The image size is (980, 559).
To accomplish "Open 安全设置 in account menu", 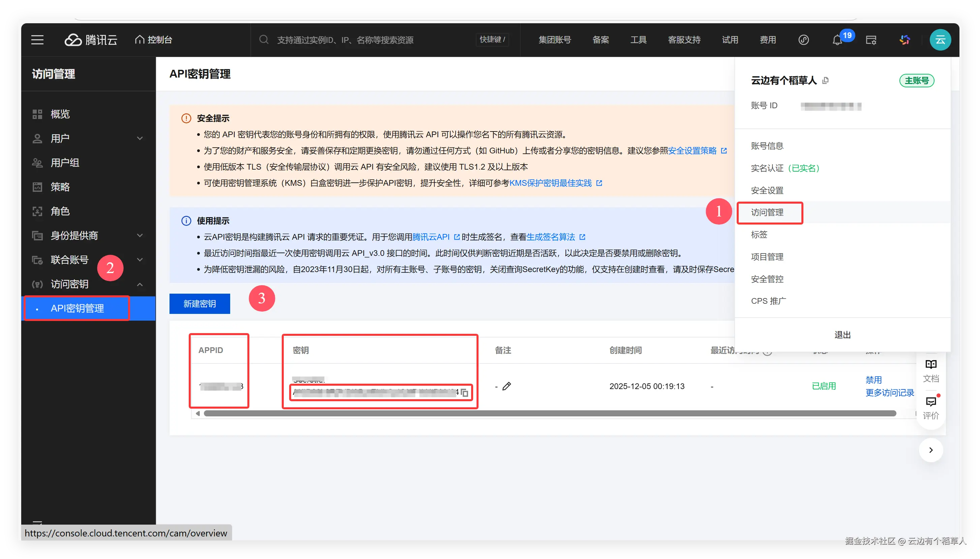I will tap(767, 190).
